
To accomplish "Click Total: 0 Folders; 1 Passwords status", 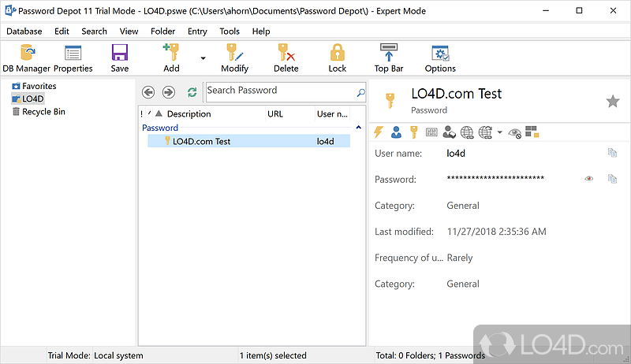I will 430,355.
